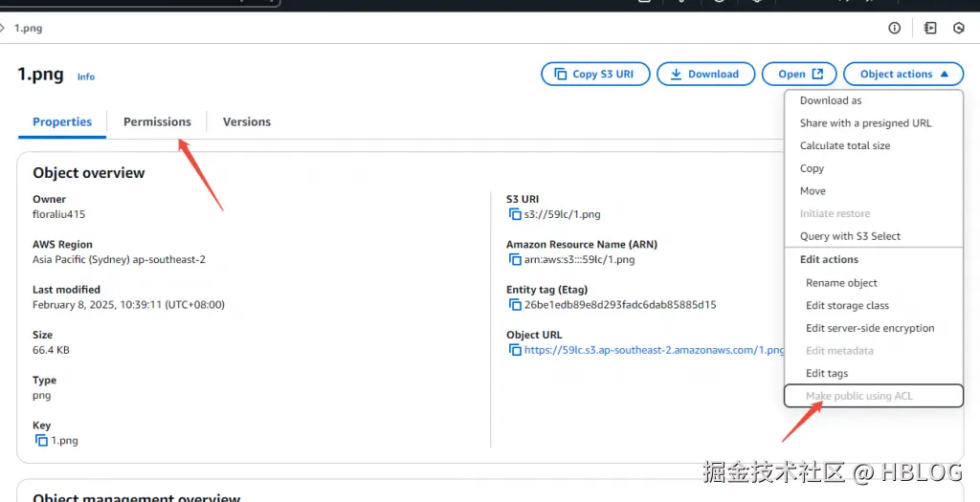980x502 pixels.
Task: Open the Object URL hyperlink
Action: [x=655, y=350]
